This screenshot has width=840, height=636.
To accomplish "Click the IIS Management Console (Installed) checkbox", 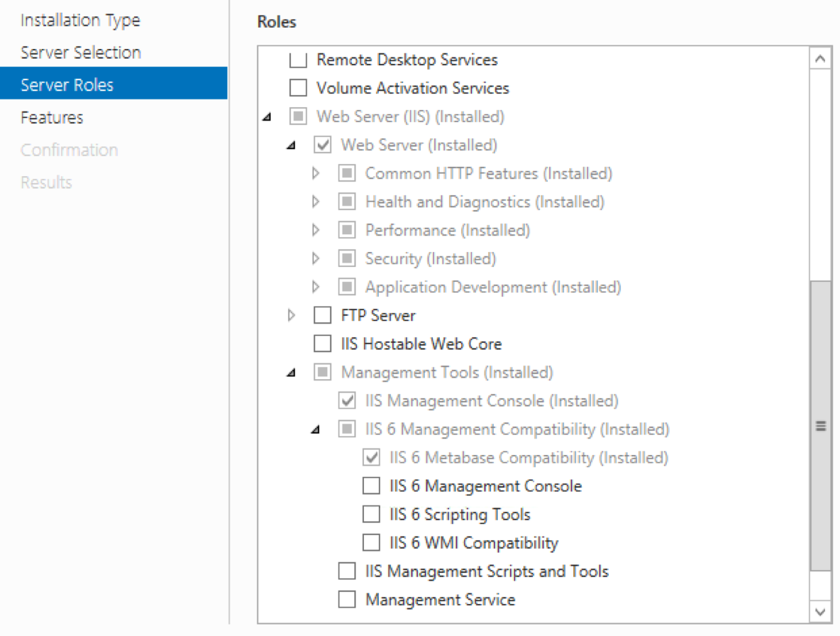I will (x=347, y=400).
